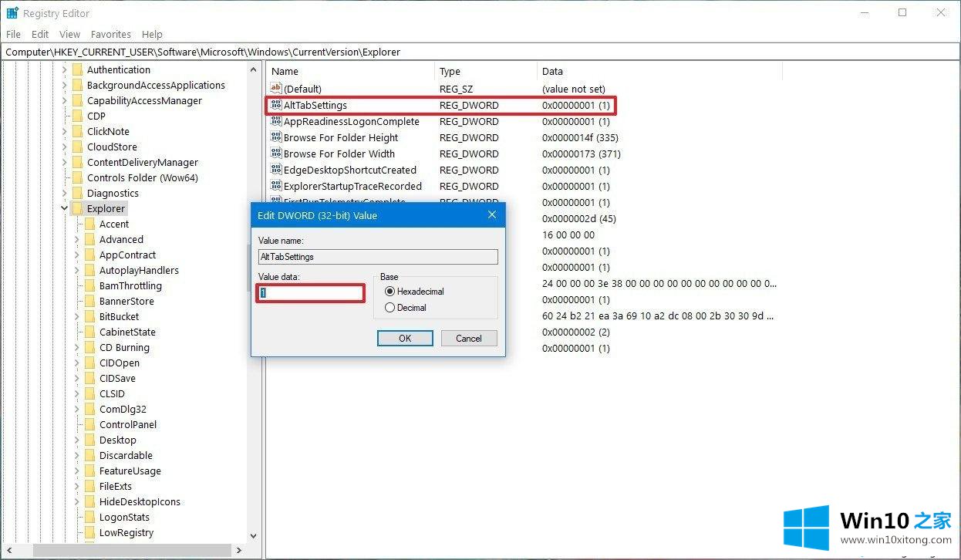
Task: Click the tree pane scroll down arrow
Action: (254, 535)
